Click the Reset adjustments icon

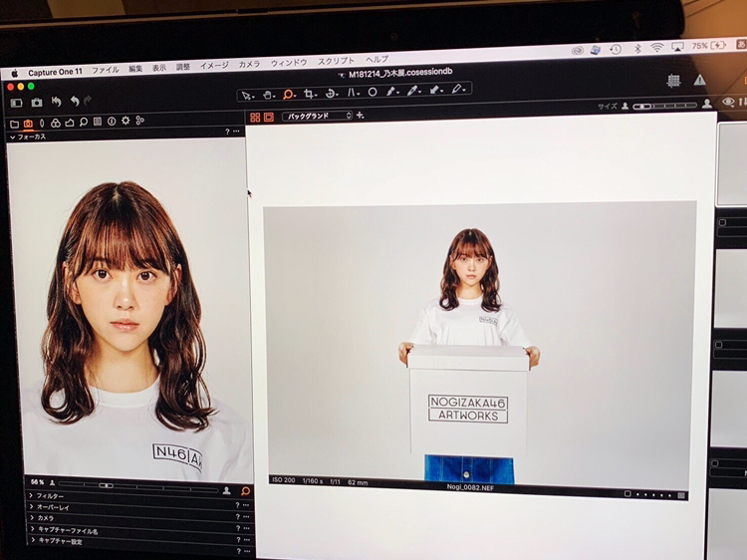(x=56, y=102)
